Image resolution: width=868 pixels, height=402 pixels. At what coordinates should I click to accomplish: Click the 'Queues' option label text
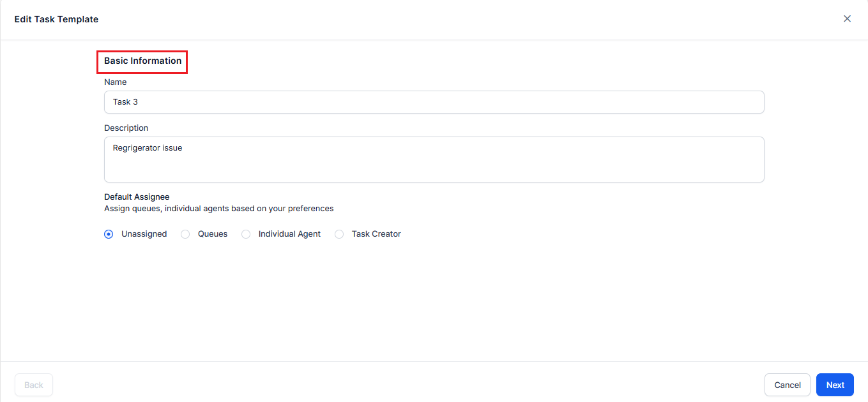point(213,234)
